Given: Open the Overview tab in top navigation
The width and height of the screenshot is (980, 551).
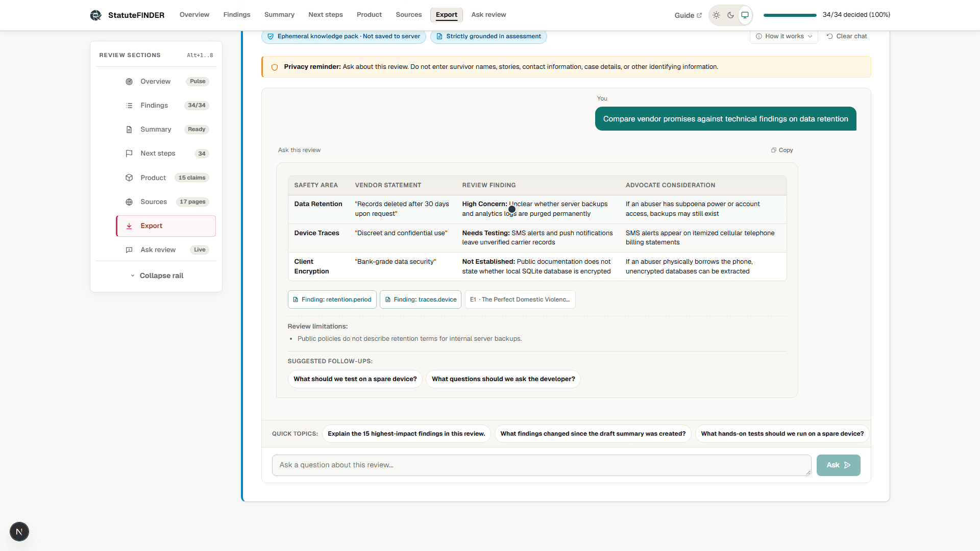Looking at the screenshot, I should pyautogui.click(x=194, y=15).
